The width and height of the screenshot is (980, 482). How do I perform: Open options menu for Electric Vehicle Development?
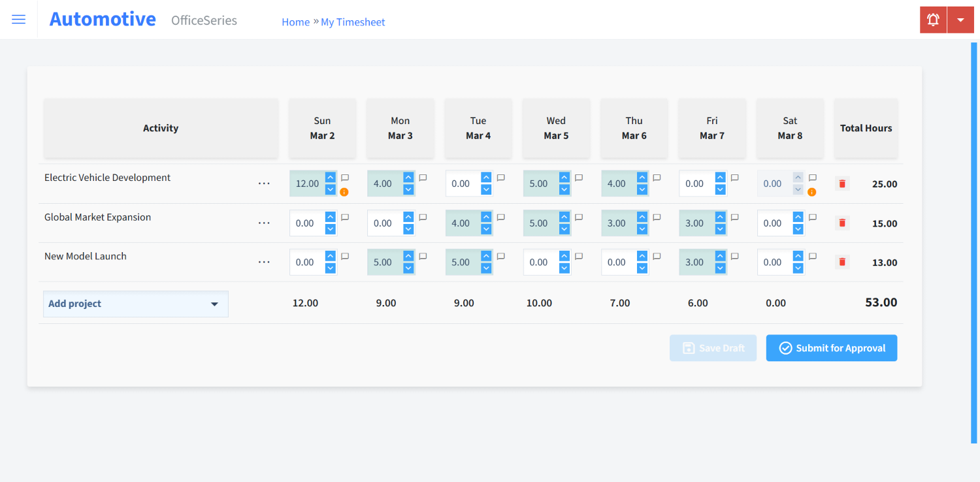264,184
